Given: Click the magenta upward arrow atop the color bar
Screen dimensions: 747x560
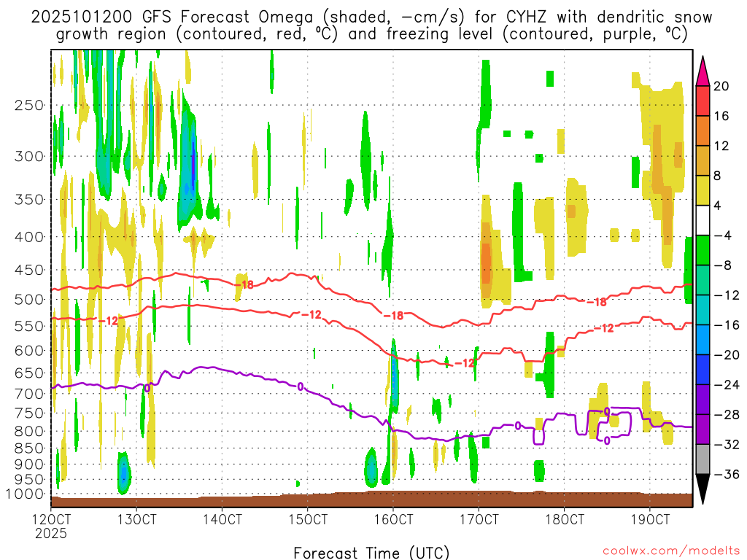Looking at the screenshot, I should pyautogui.click(x=703, y=71).
